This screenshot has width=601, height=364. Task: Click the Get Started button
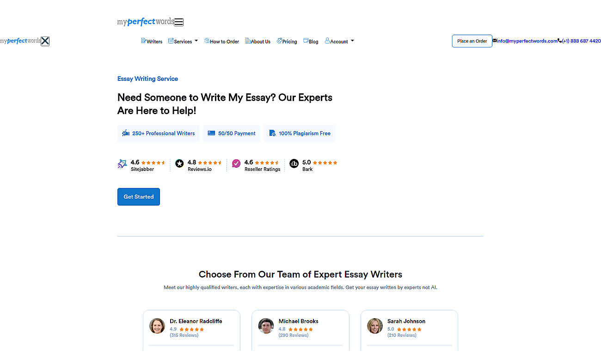coord(139,197)
